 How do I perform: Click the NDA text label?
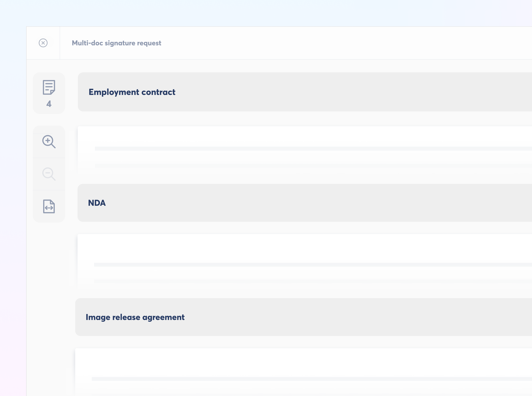click(97, 203)
